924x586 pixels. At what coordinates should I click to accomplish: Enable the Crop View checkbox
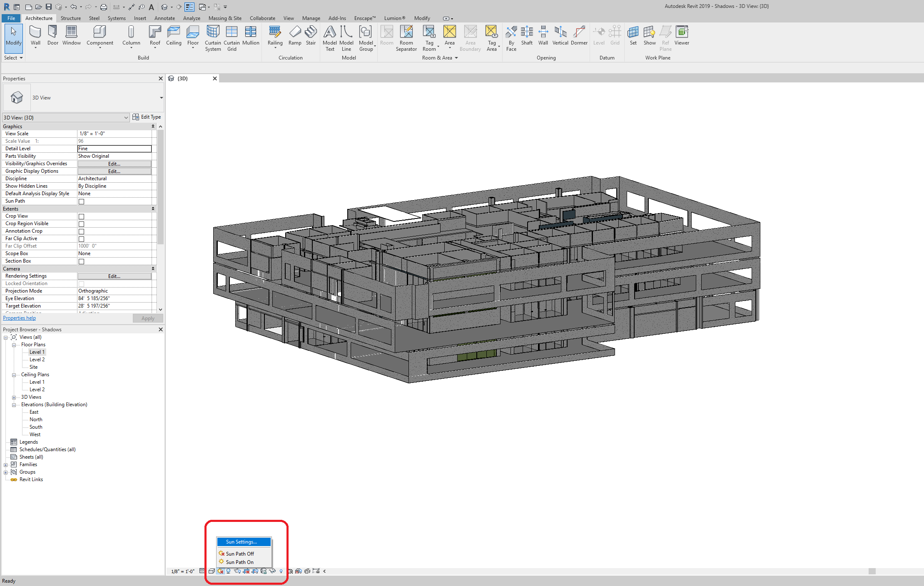pyautogui.click(x=82, y=216)
